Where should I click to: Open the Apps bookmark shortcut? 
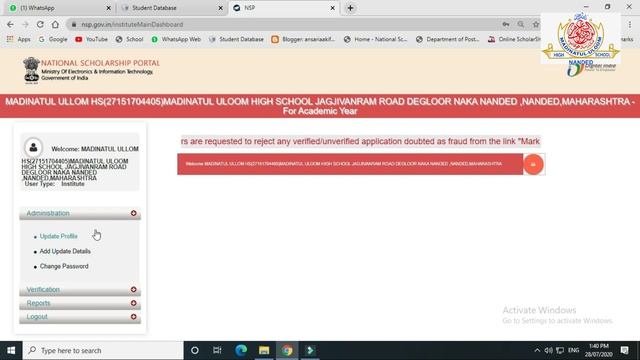coord(18,39)
